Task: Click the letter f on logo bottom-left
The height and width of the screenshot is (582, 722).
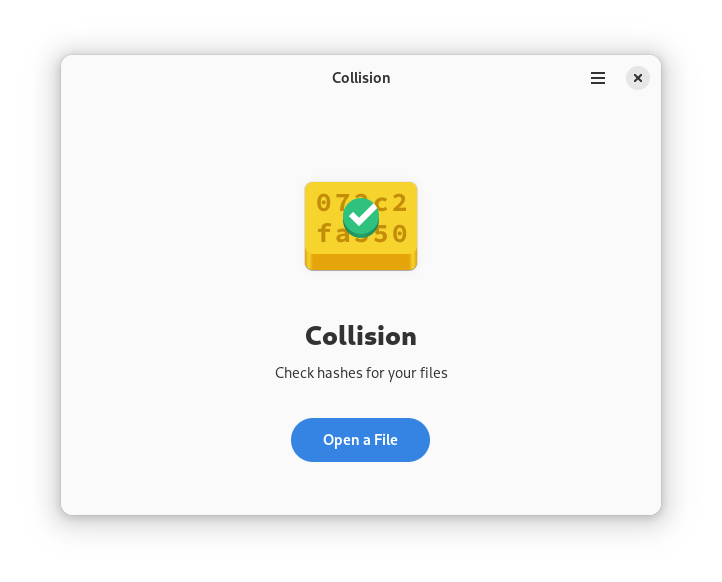Action: tap(324, 233)
